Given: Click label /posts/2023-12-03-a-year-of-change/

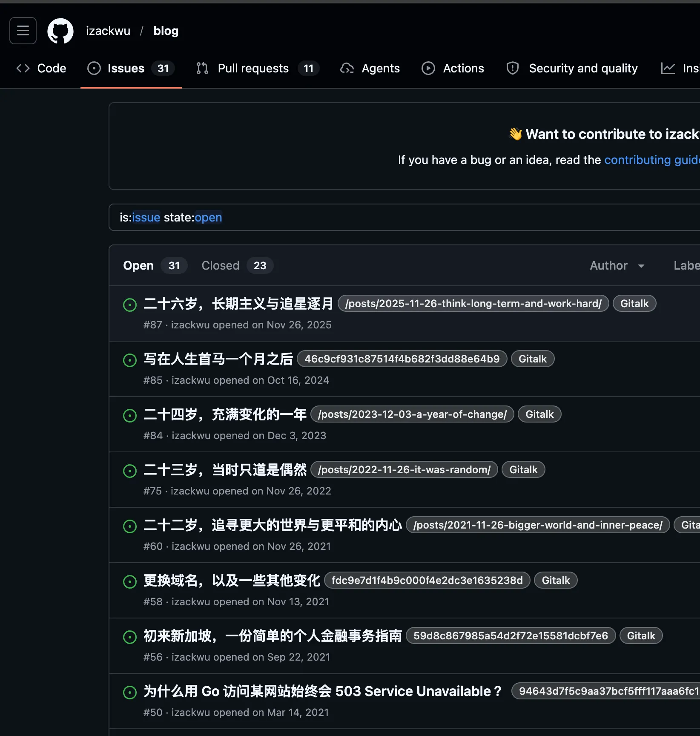Looking at the screenshot, I should pos(413,414).
